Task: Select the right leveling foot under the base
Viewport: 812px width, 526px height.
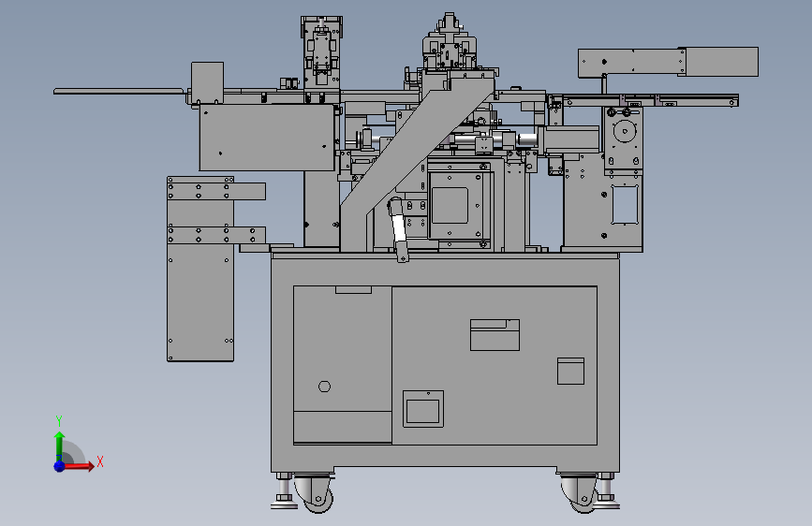Action: click(605, 490)
